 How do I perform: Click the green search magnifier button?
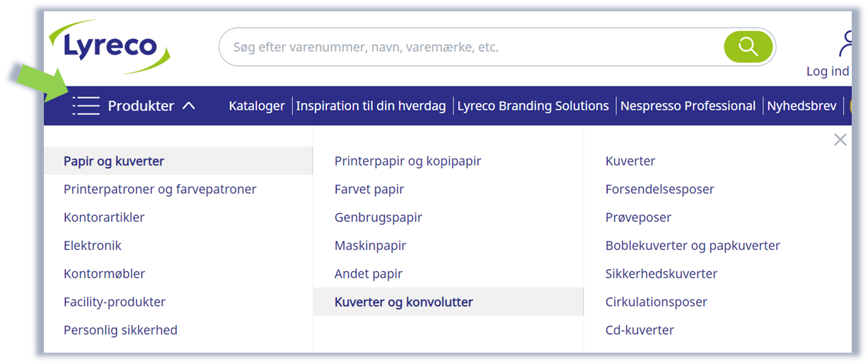(748, 47)
